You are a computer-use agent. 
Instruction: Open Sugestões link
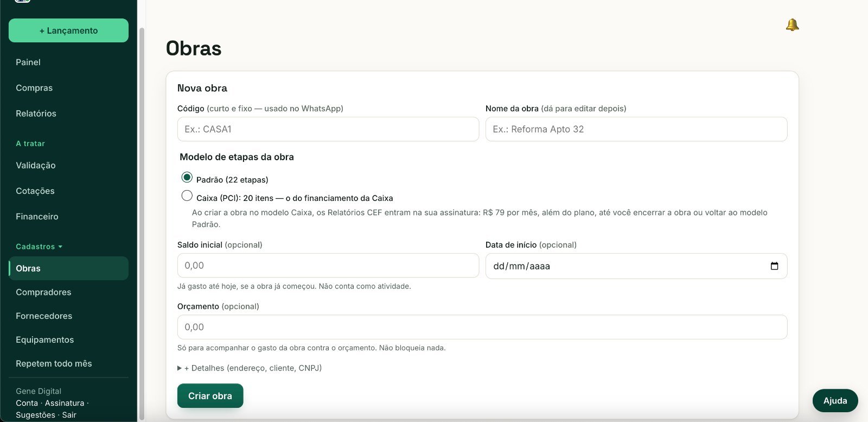point(35,415)
